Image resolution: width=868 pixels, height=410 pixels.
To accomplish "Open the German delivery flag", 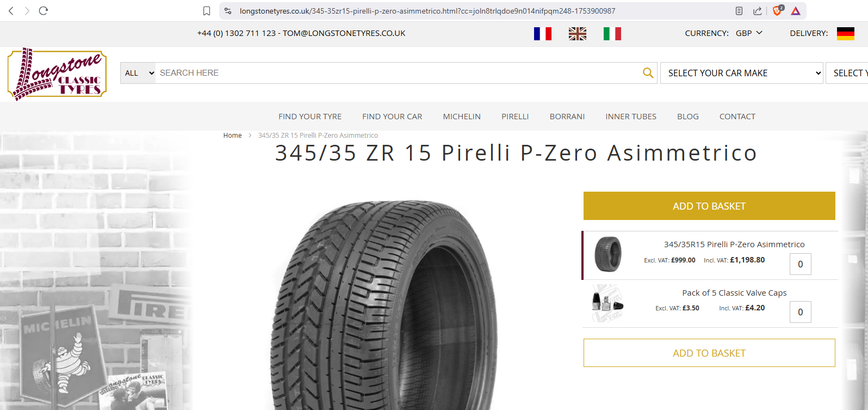I will coord(846,34).
